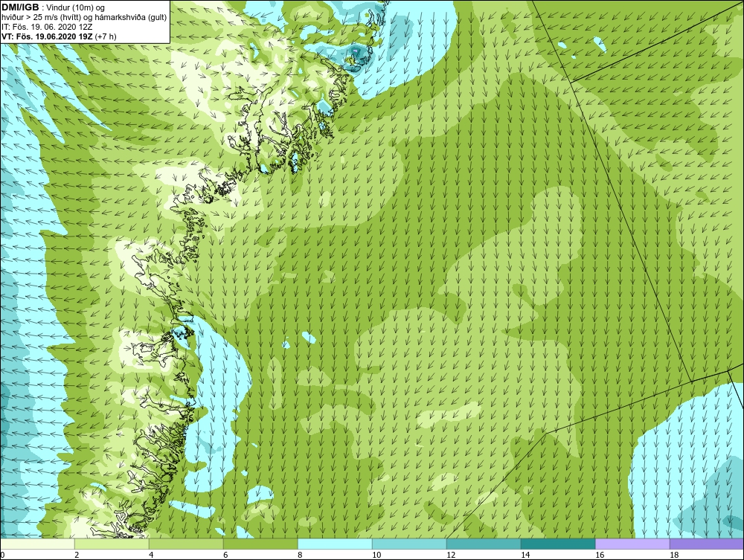Click the 18+ m/s purple legend color
Image resolution: width=744 pixels, height=560 pixels.
point(707,544)
